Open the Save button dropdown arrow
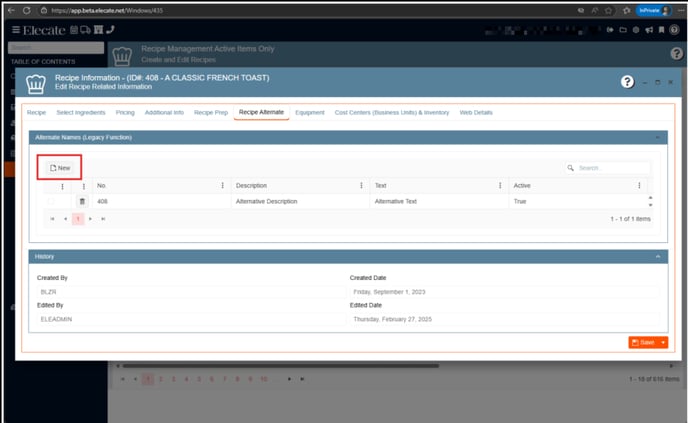 click(x=663, y=342)
